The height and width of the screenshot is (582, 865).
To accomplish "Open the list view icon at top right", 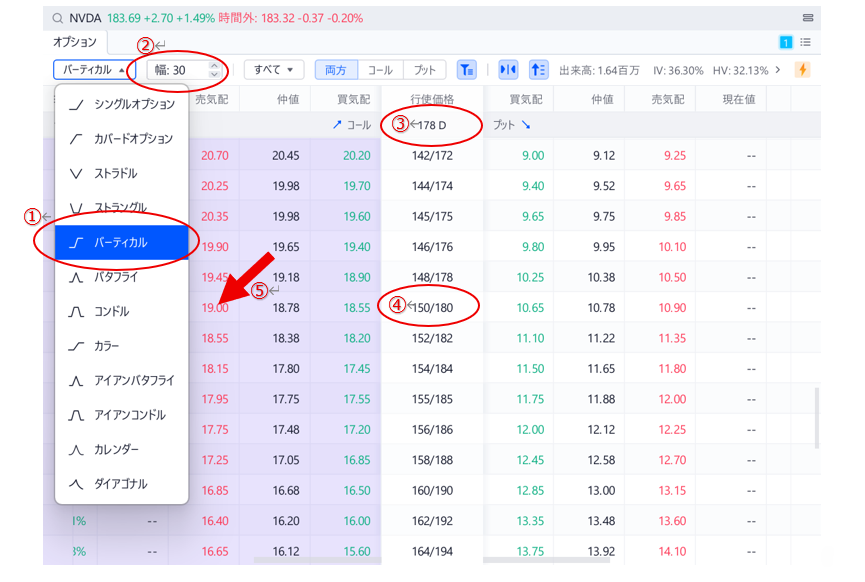I will 806,43.
